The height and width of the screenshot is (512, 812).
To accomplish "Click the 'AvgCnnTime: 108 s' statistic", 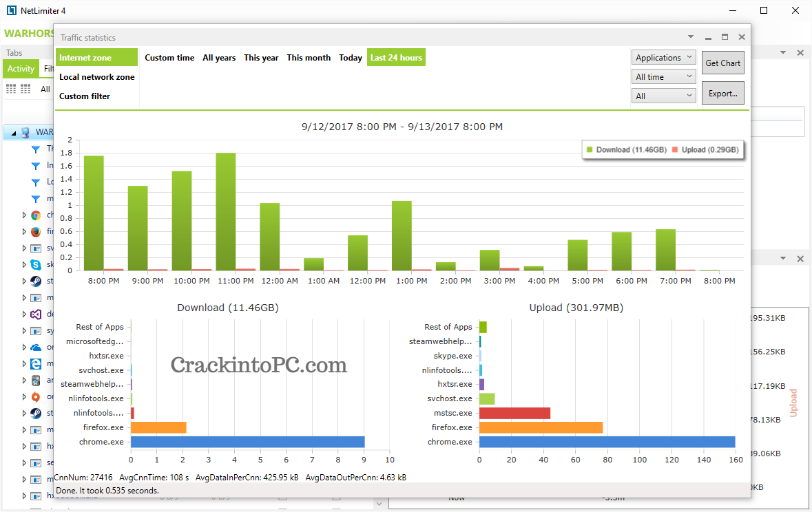I will (x=154, y=478).
